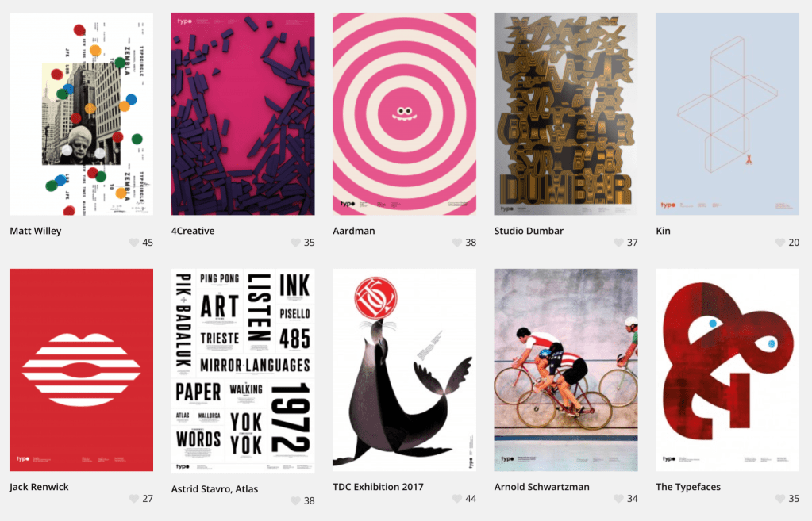Open the Aardman pink target poster thumbnail
This screenshot has height=521, width=812.
coord(405,114)
